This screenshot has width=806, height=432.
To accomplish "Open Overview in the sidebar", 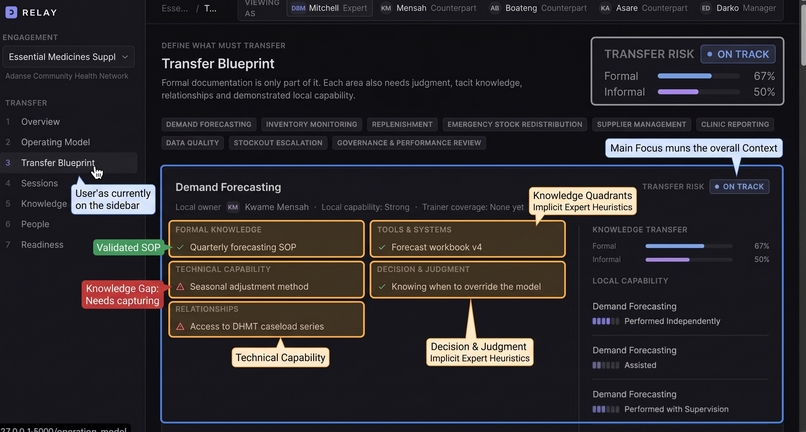I will click(40, 122).
